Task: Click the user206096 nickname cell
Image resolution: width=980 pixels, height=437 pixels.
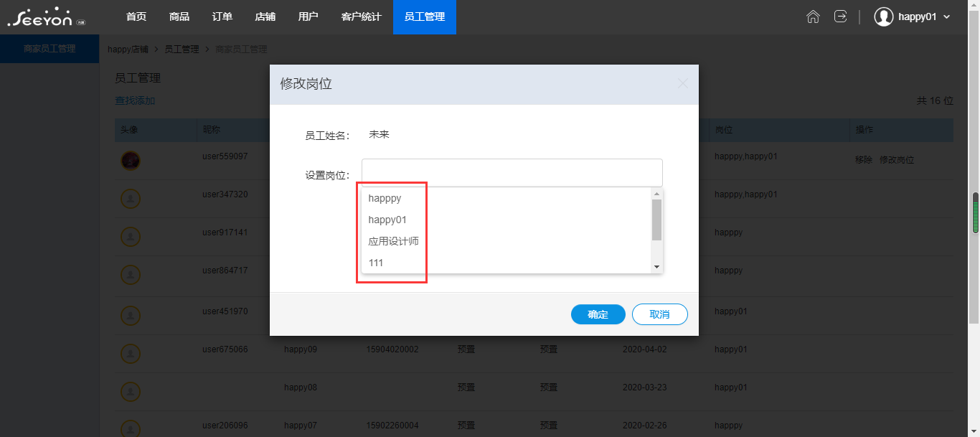Action: 225,426
